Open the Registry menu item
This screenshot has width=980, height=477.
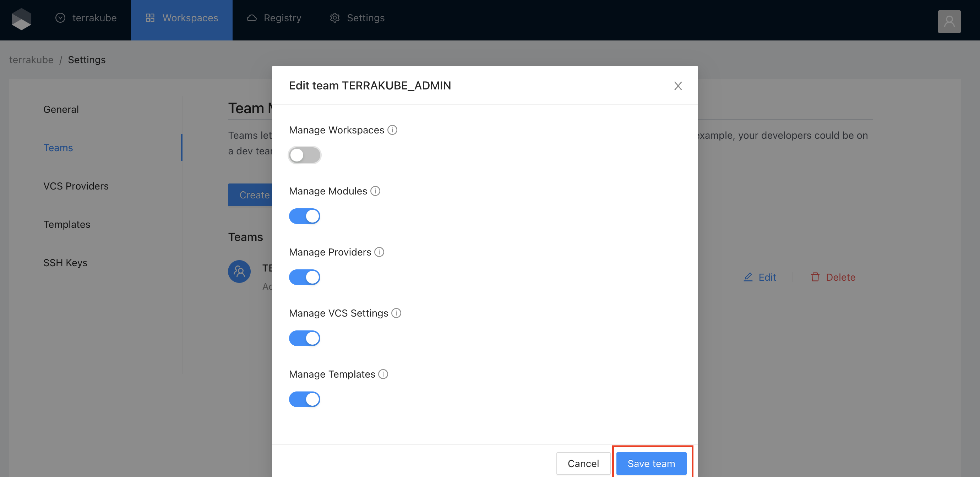point(274,18)
